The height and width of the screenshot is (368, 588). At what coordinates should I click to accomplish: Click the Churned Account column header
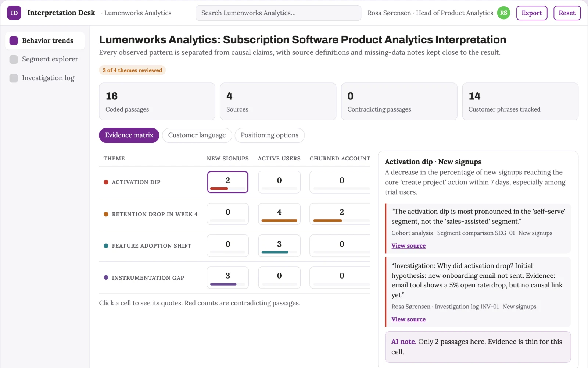pos(340,159)
